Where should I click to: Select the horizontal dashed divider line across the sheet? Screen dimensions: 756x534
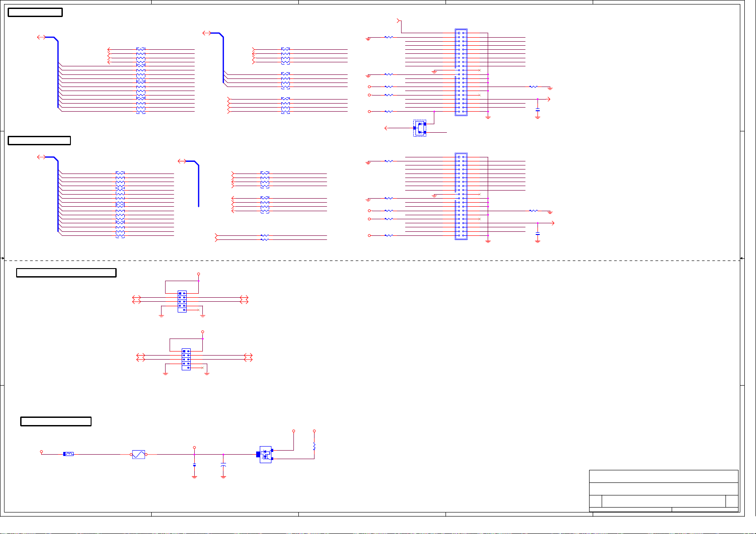pos(371,260)
